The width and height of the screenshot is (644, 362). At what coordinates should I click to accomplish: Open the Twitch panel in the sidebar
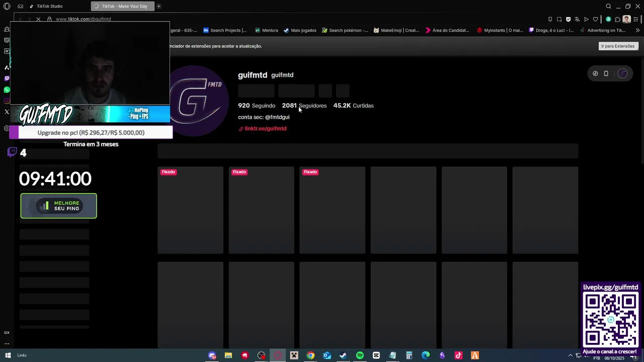pyautogui.click(x=7, y=78)
